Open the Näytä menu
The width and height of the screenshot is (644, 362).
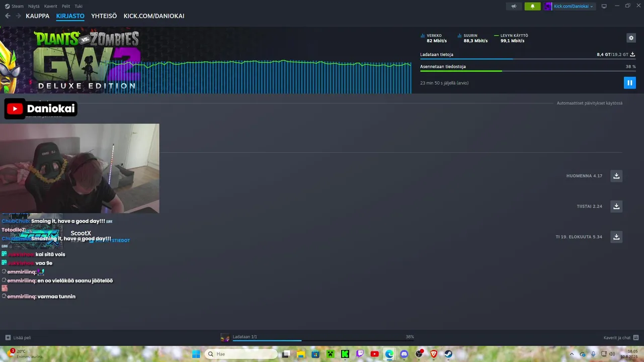pyautogui.click(x=34, y=6)
